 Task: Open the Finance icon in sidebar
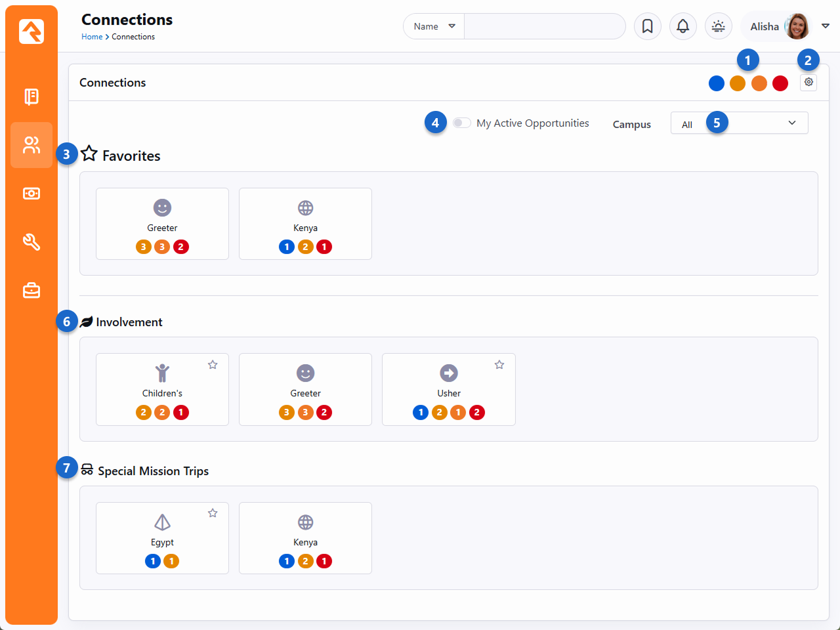click(31, 194)
